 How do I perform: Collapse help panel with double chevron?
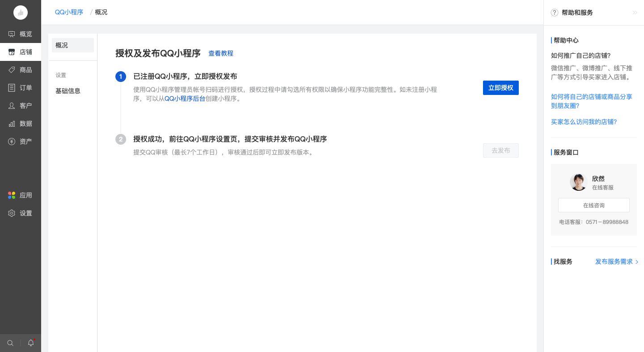(x=635, y=13)
